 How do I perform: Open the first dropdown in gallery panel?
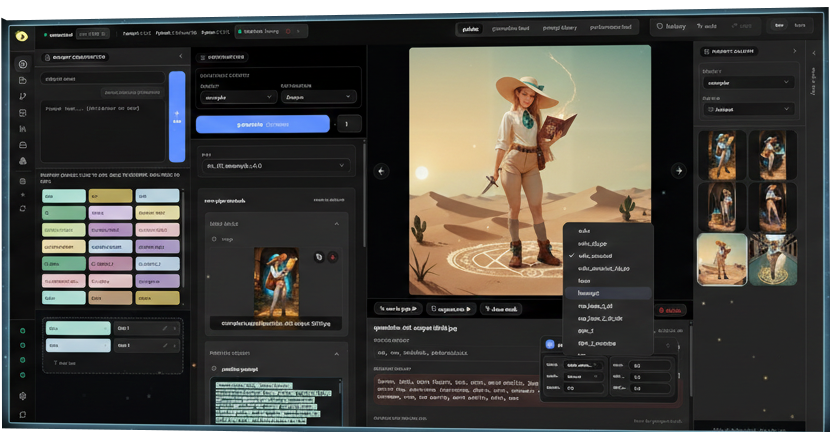[x=748, y=83]
